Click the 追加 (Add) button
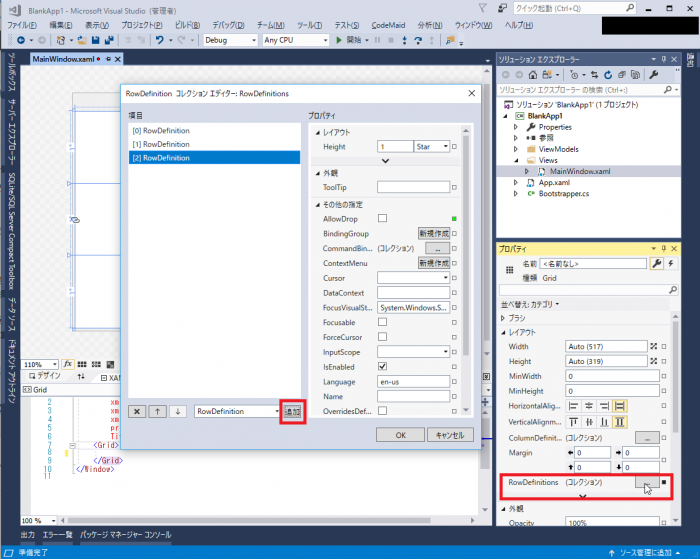This screenshot has height=559, width=700. pos(292,411)
